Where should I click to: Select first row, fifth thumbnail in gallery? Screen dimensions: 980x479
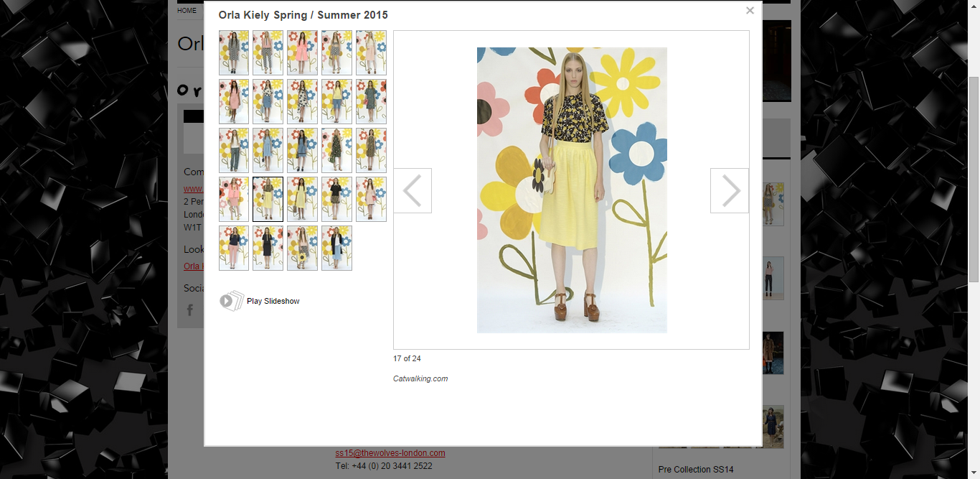(x=371, y=52)
